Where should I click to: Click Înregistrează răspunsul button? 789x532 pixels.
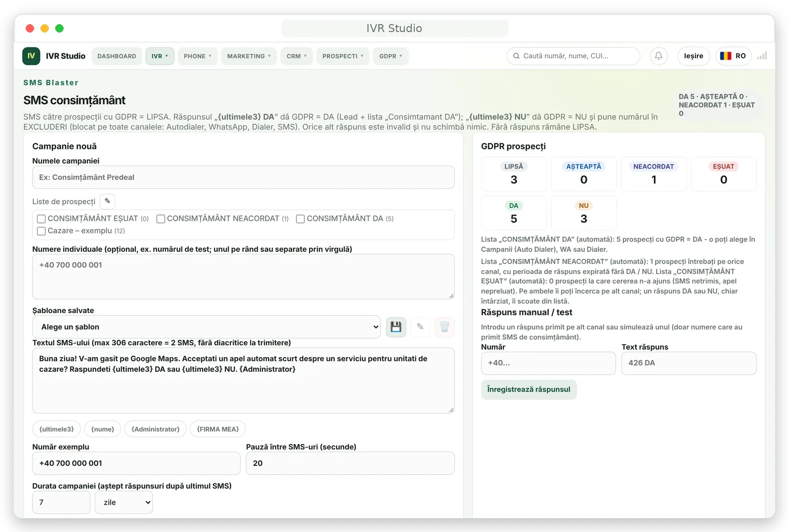point(529,390)
